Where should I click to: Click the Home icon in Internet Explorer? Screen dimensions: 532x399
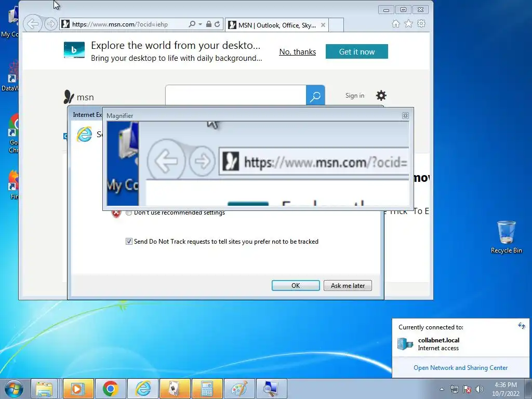tap(395, 24)
